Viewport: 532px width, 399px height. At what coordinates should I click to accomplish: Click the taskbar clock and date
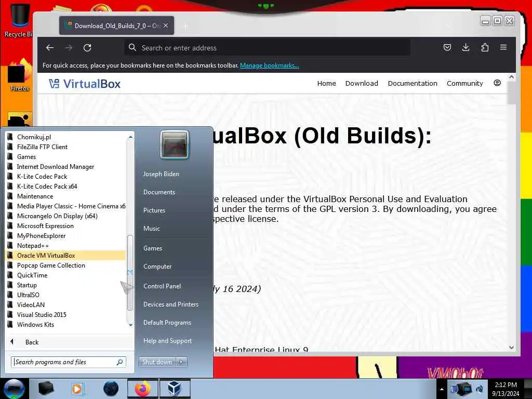pos(506,389)
